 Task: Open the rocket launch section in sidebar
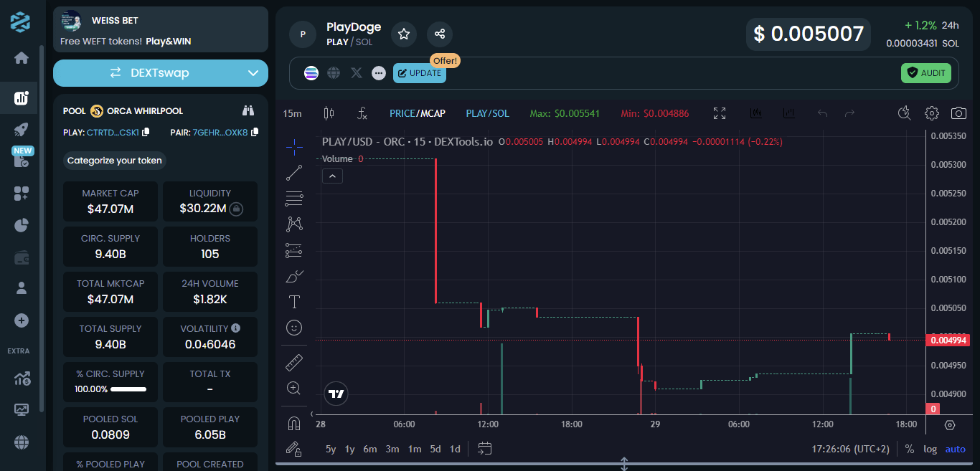(21, 130)
